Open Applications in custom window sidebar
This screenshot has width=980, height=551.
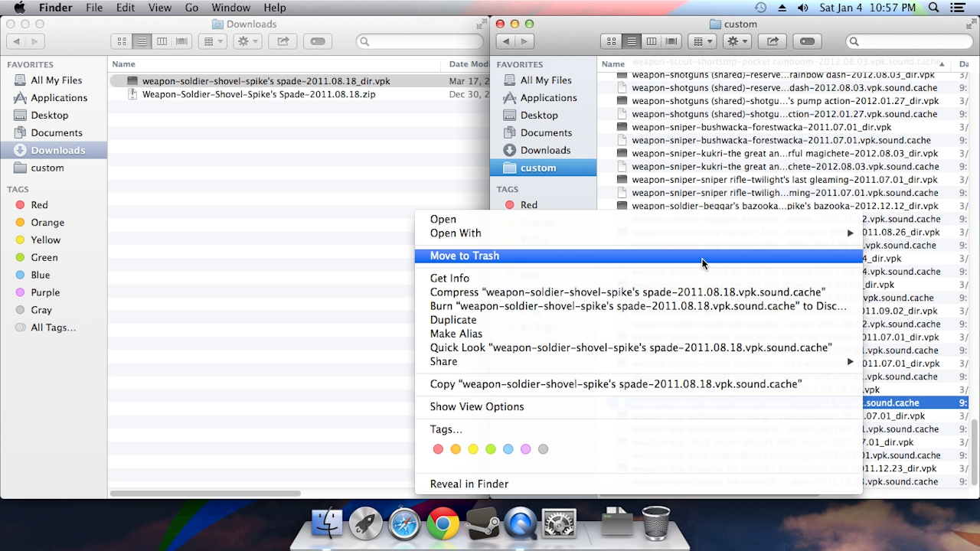(543, 97)
